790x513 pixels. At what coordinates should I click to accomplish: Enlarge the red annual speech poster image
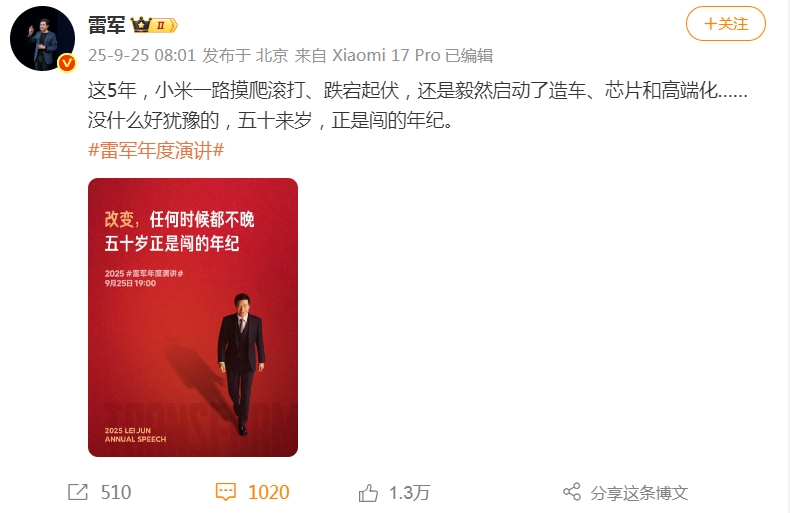point(193,317)
